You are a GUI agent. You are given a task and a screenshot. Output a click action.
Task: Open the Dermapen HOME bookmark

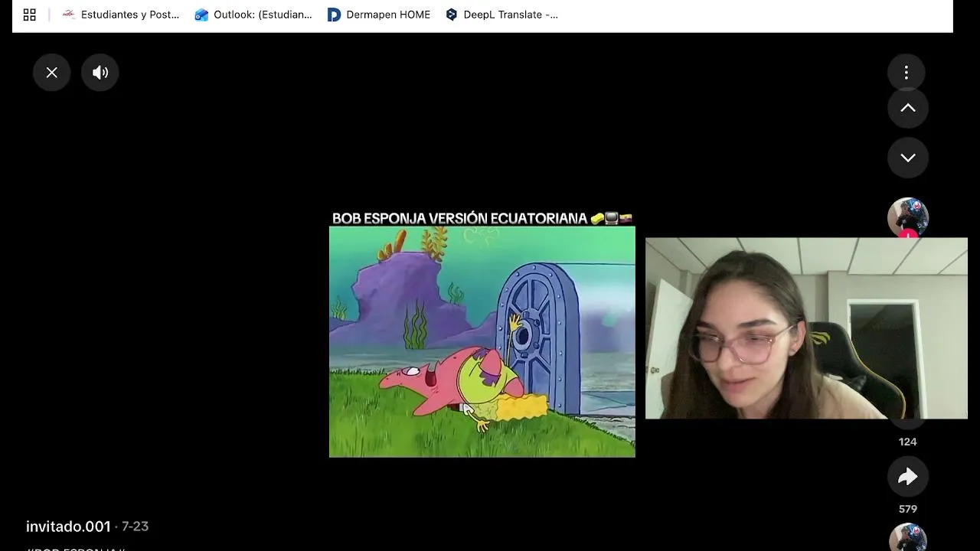click(379, 15)
